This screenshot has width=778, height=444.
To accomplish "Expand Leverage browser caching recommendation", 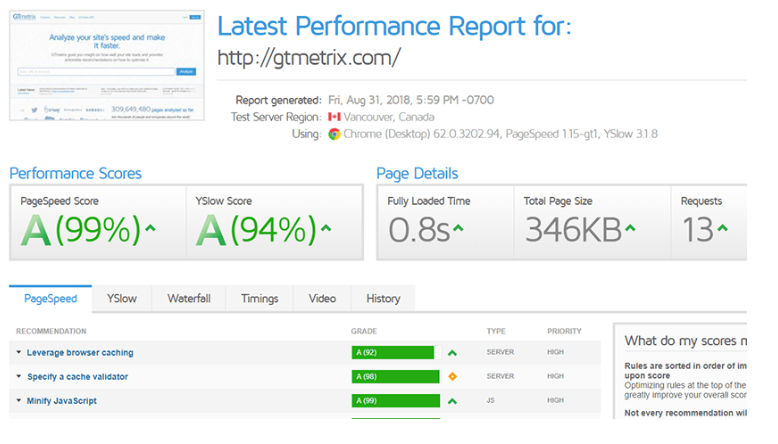I will click(19, 352).
